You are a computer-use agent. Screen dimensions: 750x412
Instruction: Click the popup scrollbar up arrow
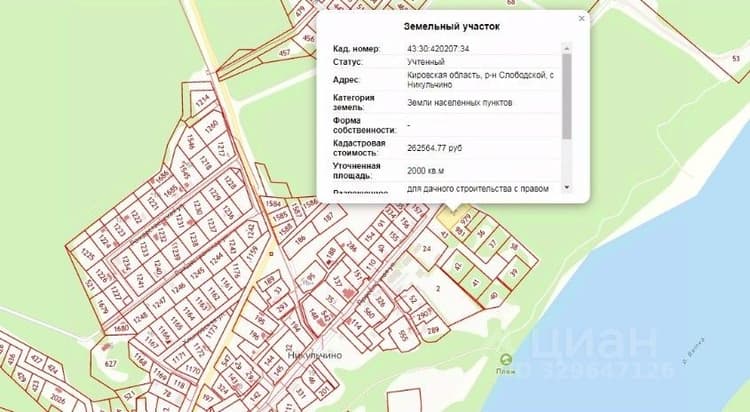click(x=567, y=48)
